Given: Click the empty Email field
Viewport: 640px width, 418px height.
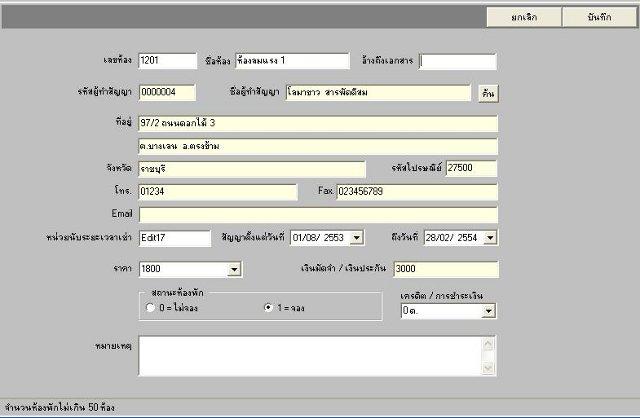Looking at the screenshot, I should (318, 215).
